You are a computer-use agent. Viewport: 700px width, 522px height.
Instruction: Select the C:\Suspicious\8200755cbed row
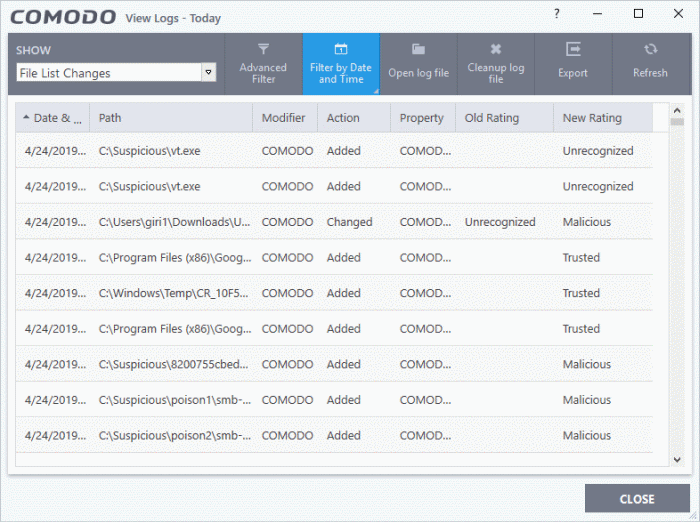[334, 364]
